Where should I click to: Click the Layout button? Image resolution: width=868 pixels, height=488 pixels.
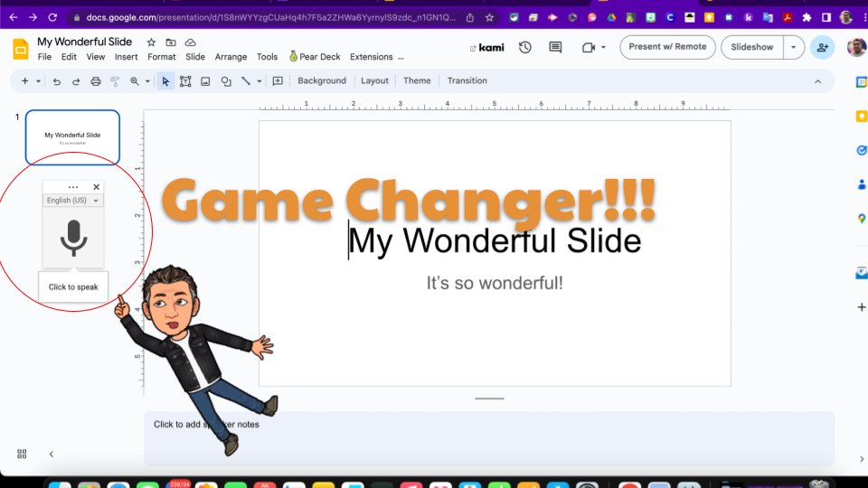374,80
